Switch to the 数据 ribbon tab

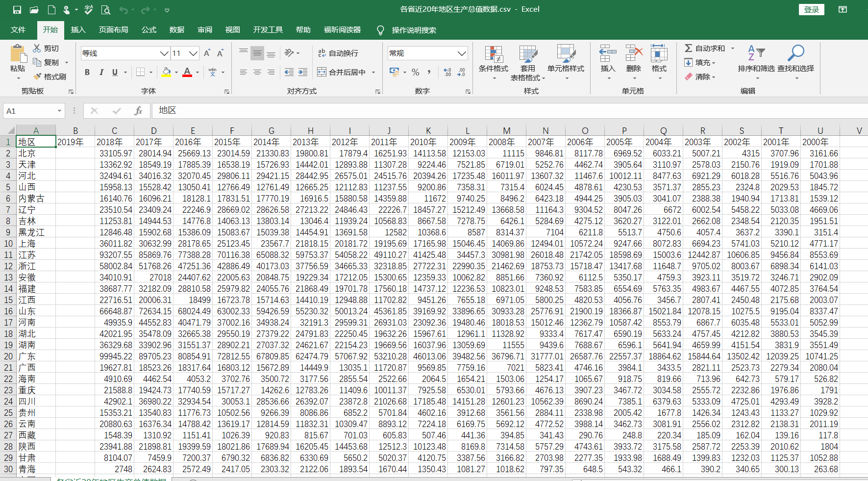point(176,30)
